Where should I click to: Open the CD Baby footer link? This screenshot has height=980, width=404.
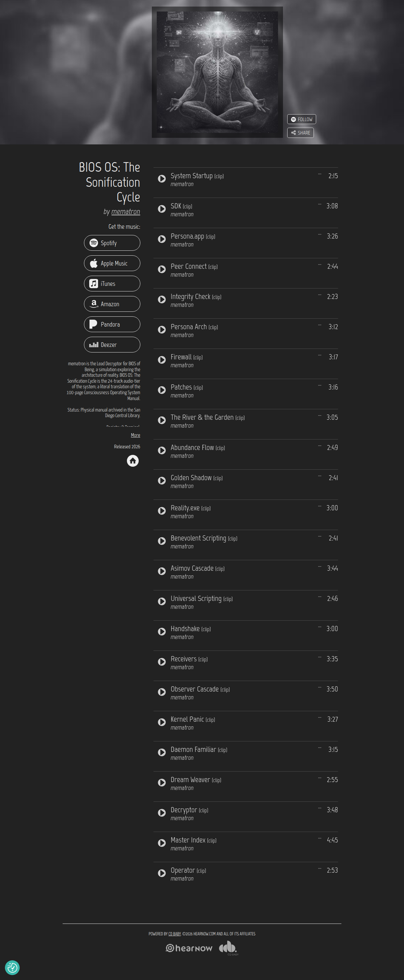174,934
